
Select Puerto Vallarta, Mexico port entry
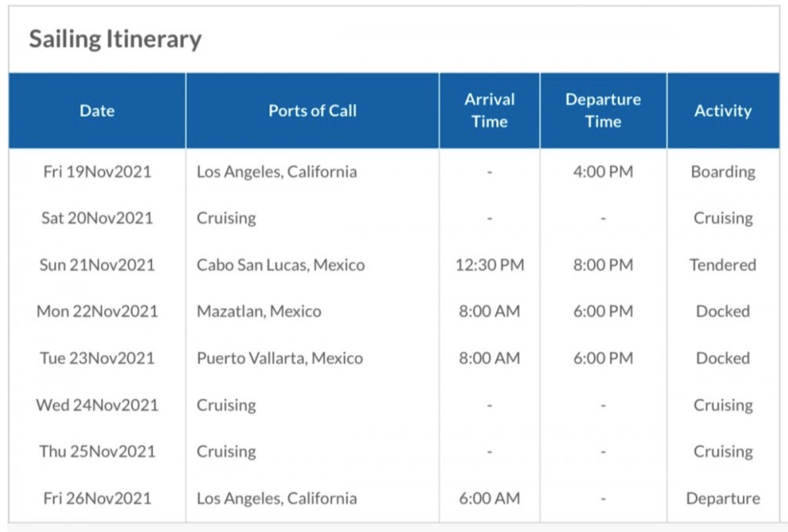point(280,358)
